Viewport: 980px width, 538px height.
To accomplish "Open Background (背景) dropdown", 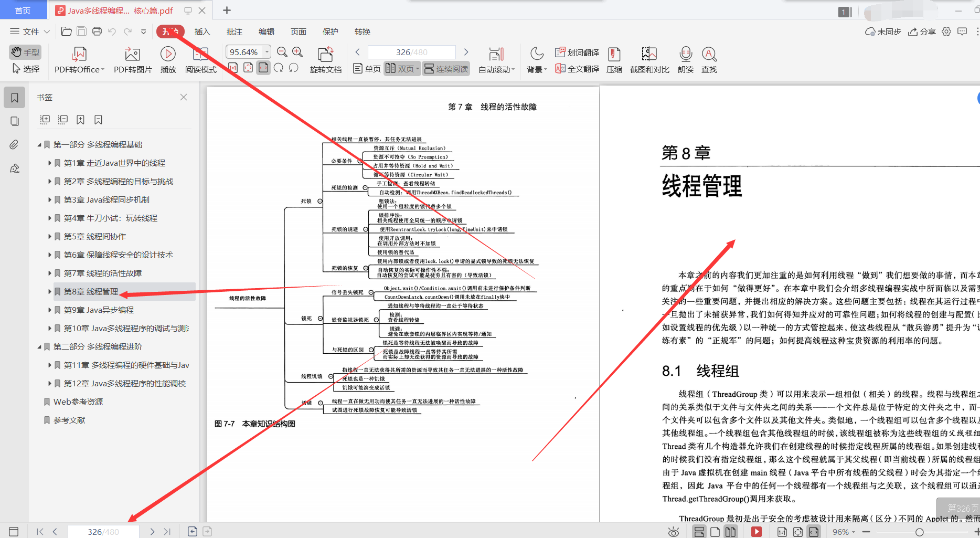I will (x=537, y=60).
